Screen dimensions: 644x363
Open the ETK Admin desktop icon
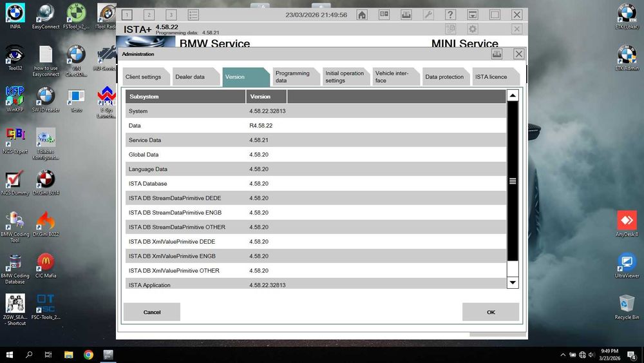627,57
